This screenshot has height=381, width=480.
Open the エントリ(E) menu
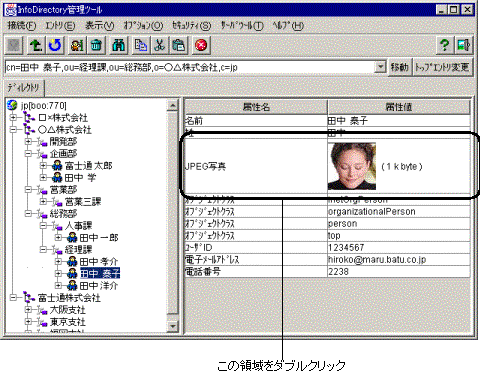(x=60, y=25)
